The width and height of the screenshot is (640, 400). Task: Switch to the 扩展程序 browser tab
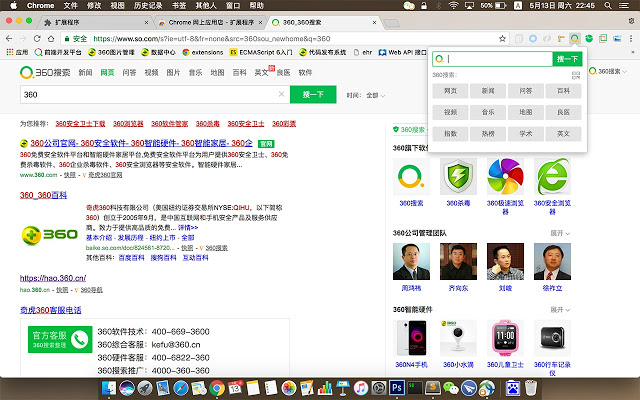(96, 22)
